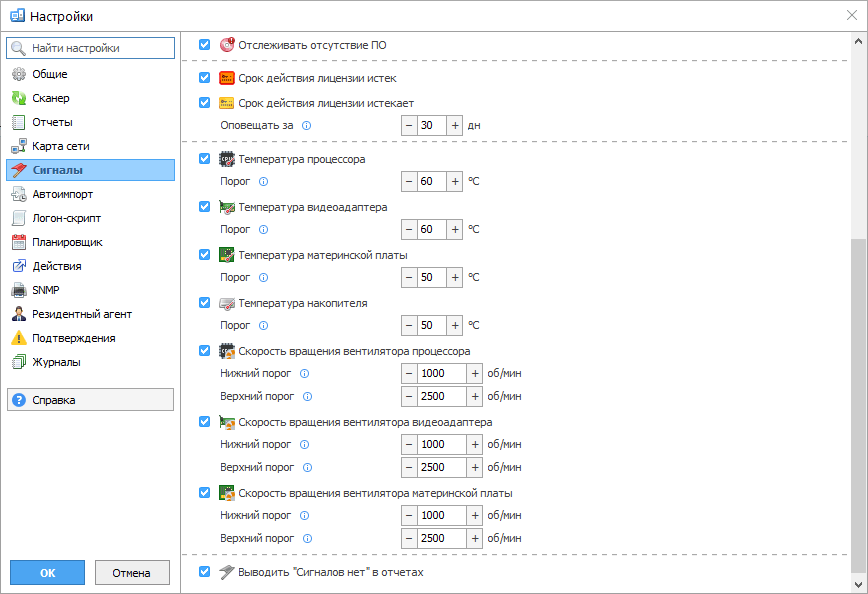Image resolution: width=868 pixels, height=594 pixels.
Task: Decrease processor temperature threshold with minus
Action: [x=409, y=182]
